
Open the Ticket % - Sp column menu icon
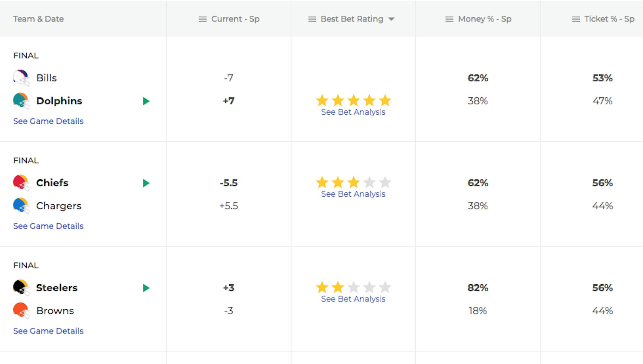pyautogui.click(x=576, y=19)
